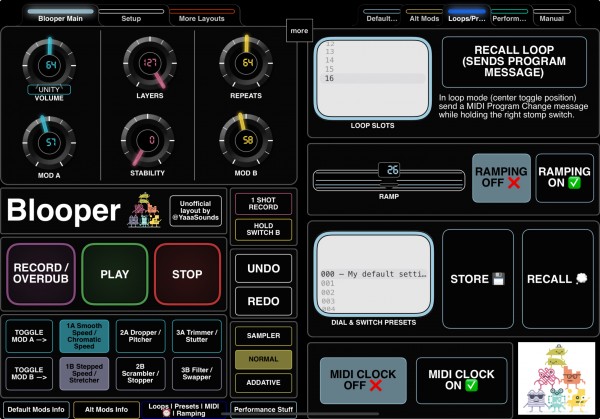Screen dimensions: 600x419
Task: Select 2B Scrambler / Stopper modifier
Action: point(140,373)
